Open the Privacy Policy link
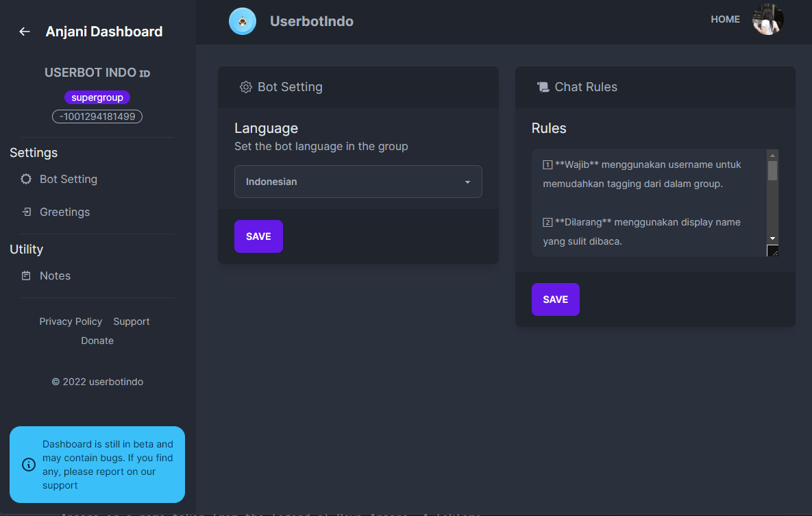This screenshot has width=812, height=516. pyautogui.click(x=71, y=321)
